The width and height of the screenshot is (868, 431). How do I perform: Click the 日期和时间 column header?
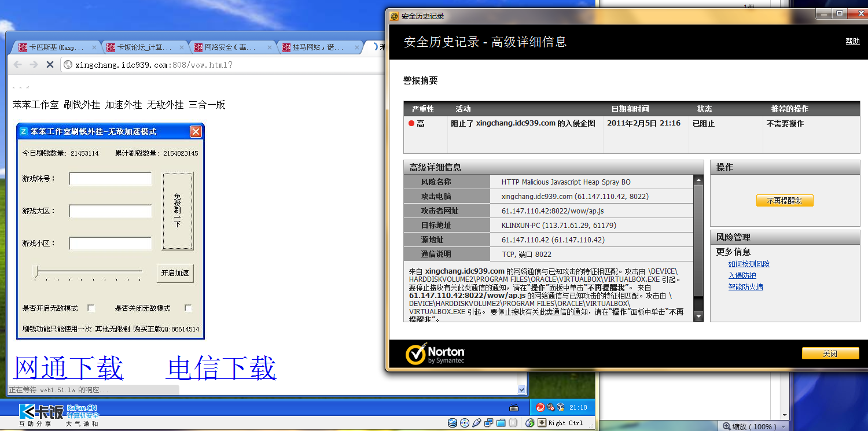(630, 109)
